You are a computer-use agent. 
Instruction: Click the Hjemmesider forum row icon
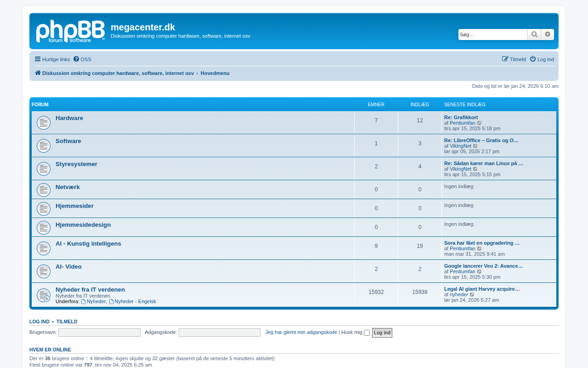44,209
